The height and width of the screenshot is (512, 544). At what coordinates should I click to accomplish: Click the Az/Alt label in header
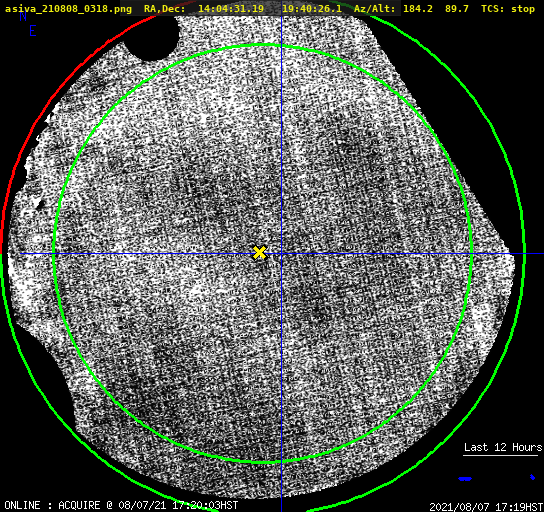[x=375, y=9]
